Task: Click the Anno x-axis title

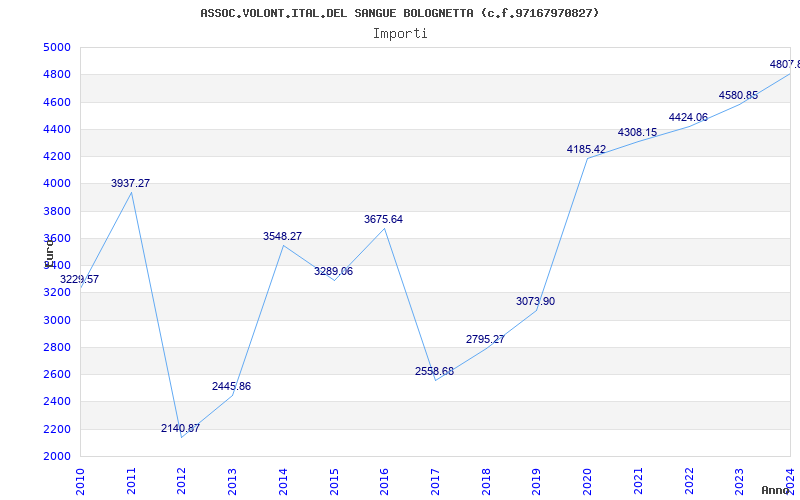Action: point(775,490)
